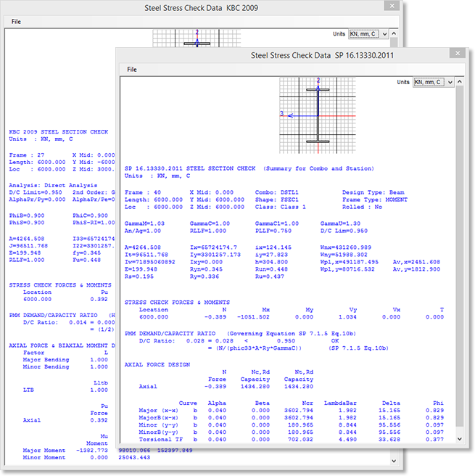Open File menu in SP 16.13330.2011 window
Viewport: 475px width, 476px height.
pos(132,70)
